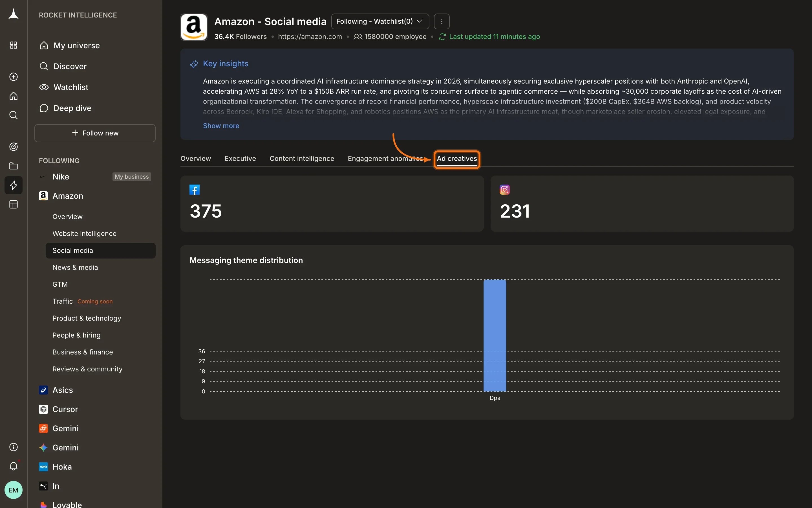Screen dimensions: 812x508
Task: Click the 1580000 employee text
Action: click(x=395, y=37)
